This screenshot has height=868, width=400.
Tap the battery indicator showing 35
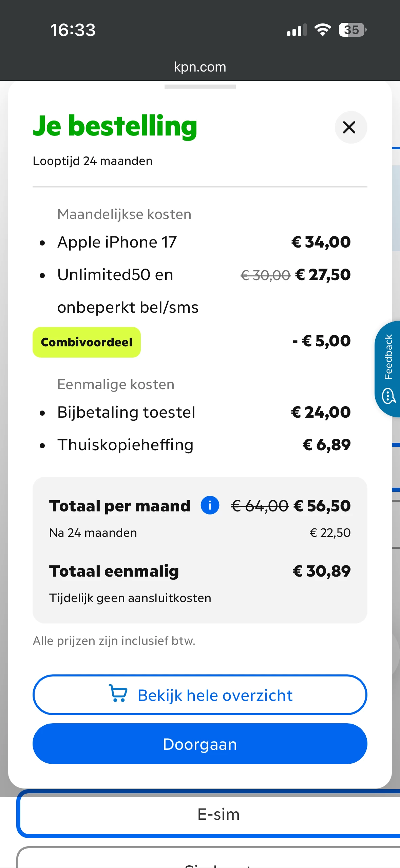point(352,30)
